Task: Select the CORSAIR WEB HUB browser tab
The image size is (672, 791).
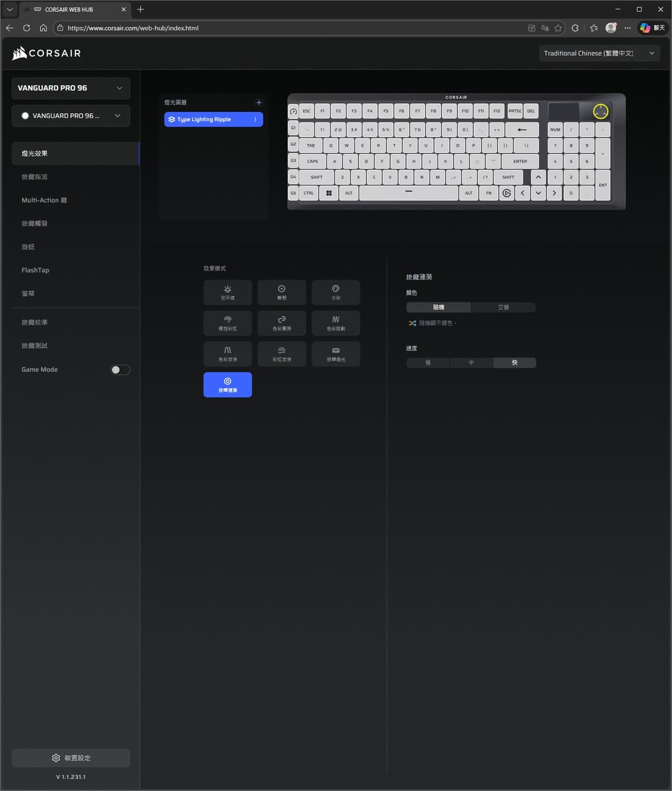Action: (74, 9)
